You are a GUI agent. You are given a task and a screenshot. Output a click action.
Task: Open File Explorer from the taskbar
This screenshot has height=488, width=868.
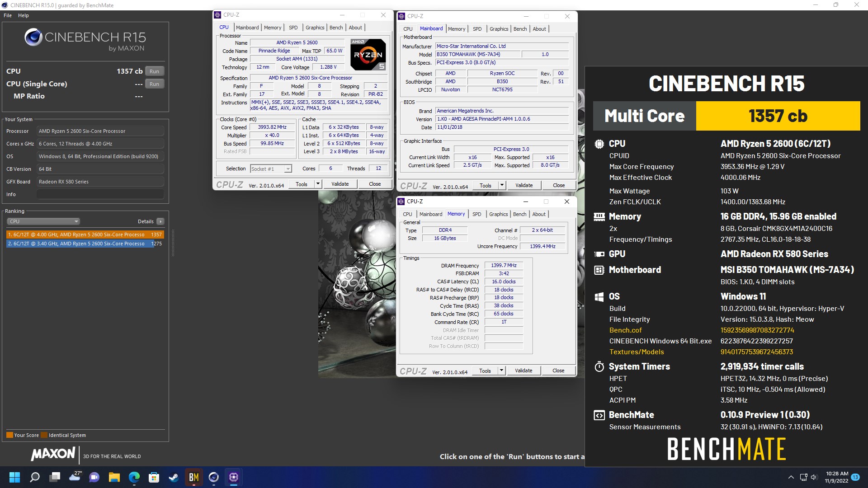pyautogui.click(x=114, y=477)
